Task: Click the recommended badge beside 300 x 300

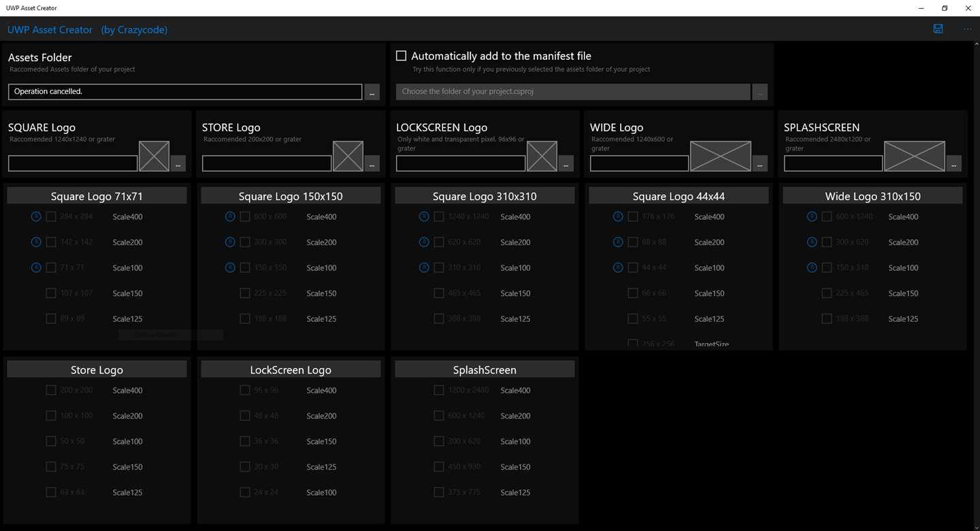Action: click(x=230, y=242)
